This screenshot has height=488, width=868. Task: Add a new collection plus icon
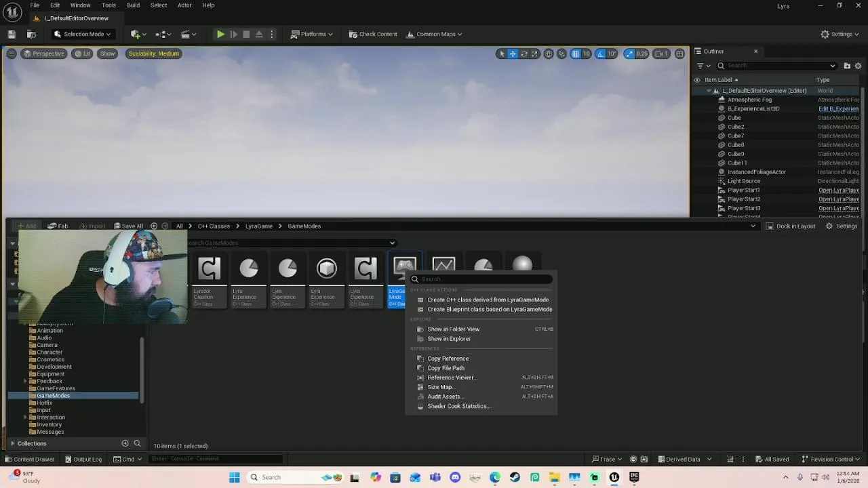(x=125, y=443)
